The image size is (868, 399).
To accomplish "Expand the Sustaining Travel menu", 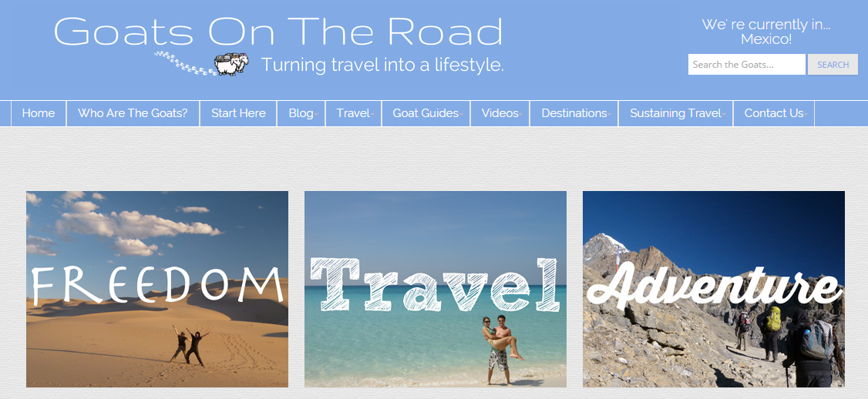I will click(x=676, y=113).
